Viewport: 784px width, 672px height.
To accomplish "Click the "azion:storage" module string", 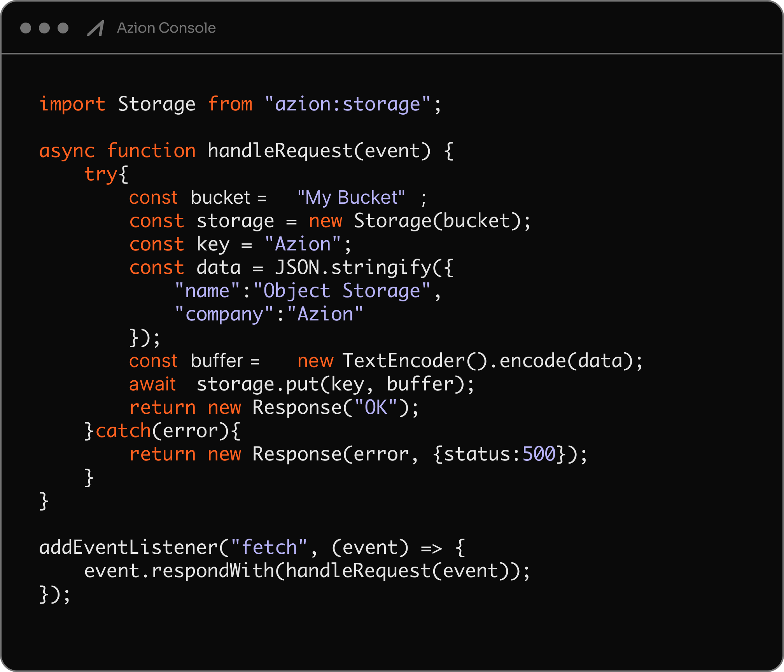I will [347, 104].
